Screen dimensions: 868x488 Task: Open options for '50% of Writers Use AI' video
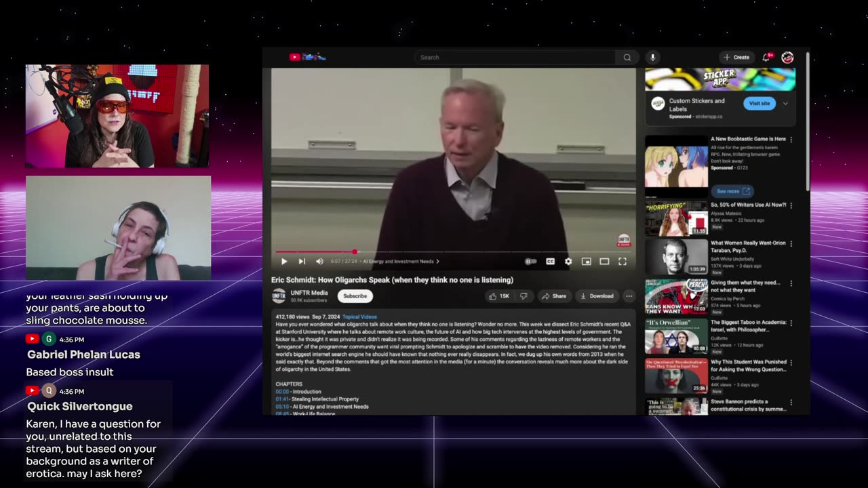click(x=791, y=205)
